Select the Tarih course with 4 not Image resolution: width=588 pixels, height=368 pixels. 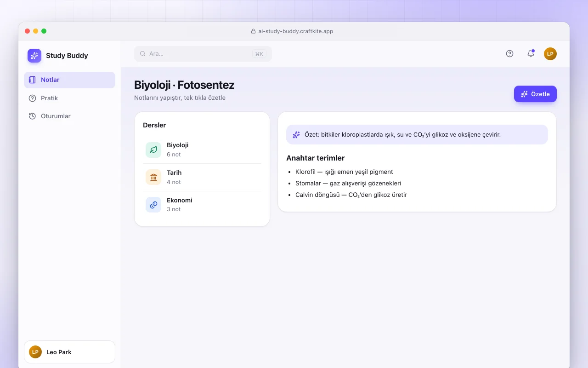pos(202,178)
